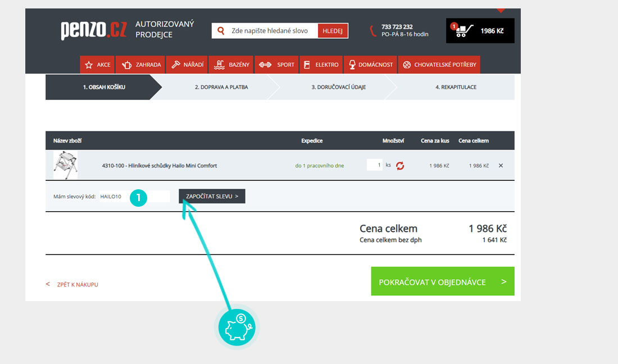Open the Zahrada category
Screen dimensions: 618x364
[x=141, y=65]
